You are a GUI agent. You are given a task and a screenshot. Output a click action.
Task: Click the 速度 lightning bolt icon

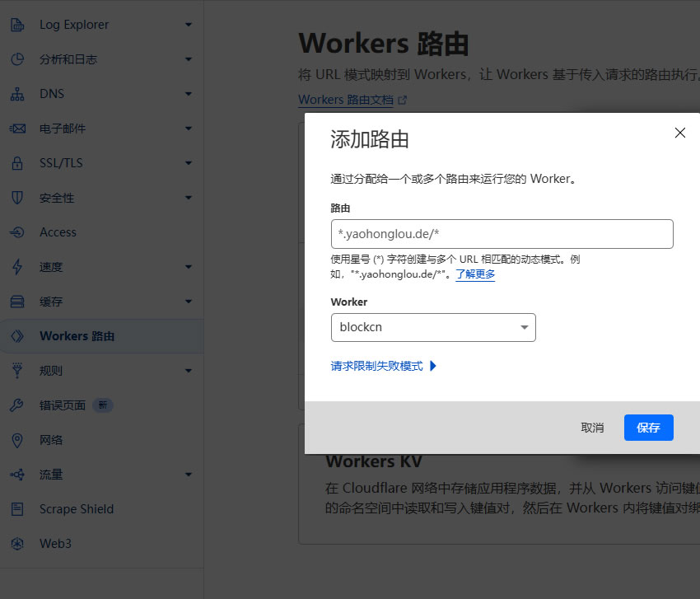(17, 267)
